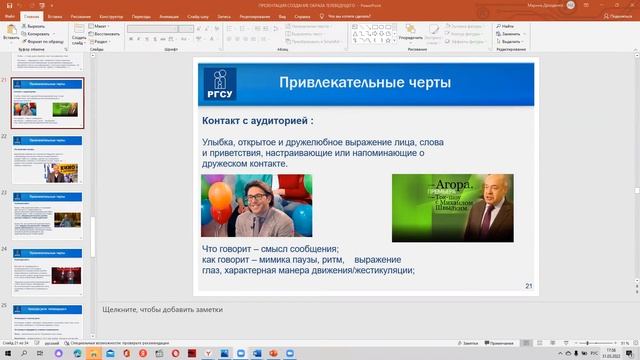Image resolution: width=640 pixels, height=360 pixels.
Task: Click Reset (Восстановить) slide button
Action: point(104,34)
